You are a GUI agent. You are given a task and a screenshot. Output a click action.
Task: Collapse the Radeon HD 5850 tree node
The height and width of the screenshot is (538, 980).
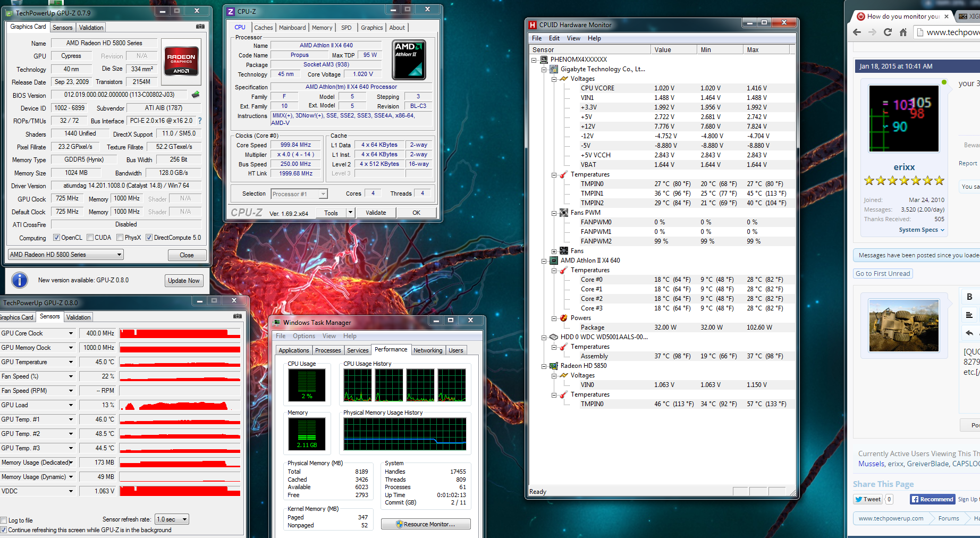544,366
